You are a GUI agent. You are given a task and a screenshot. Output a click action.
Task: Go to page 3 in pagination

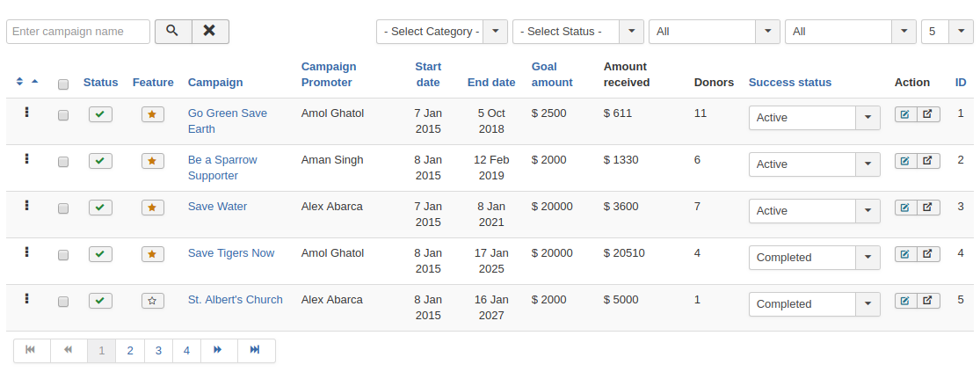coord(158,351)
